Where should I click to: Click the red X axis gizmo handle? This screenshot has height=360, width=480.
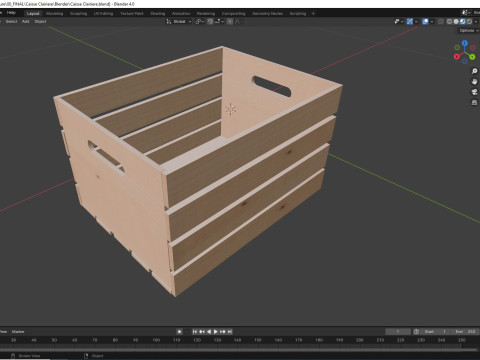tap(457, 57)
